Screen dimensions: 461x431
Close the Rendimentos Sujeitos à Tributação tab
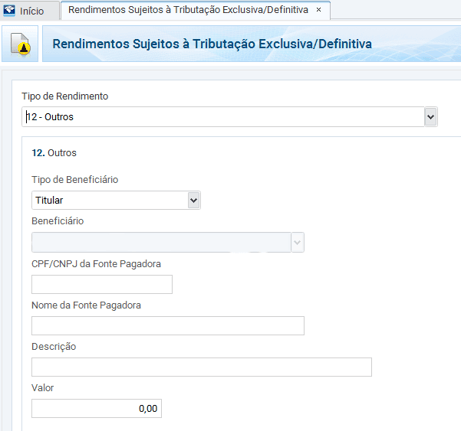(x=319, y=10)
